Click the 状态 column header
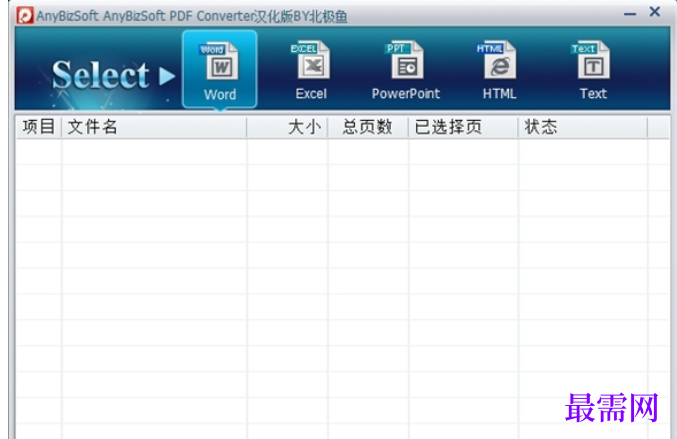The image size is (677, 439). (x=582, y=127)
